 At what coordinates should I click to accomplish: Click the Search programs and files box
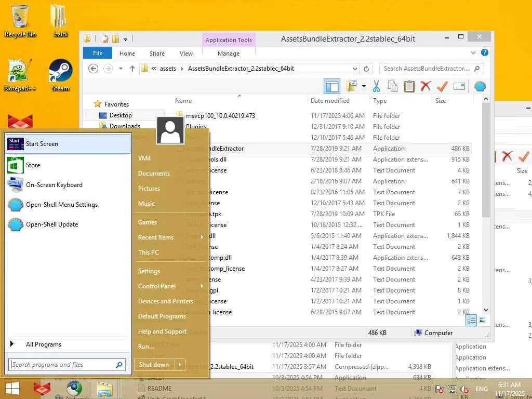[67, 365]
